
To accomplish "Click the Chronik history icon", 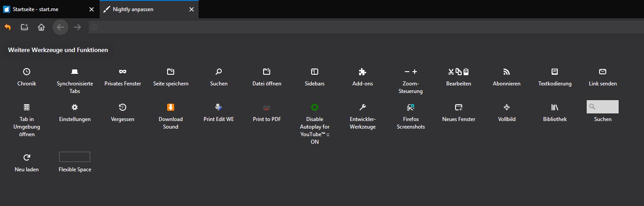I will (27, 72).
